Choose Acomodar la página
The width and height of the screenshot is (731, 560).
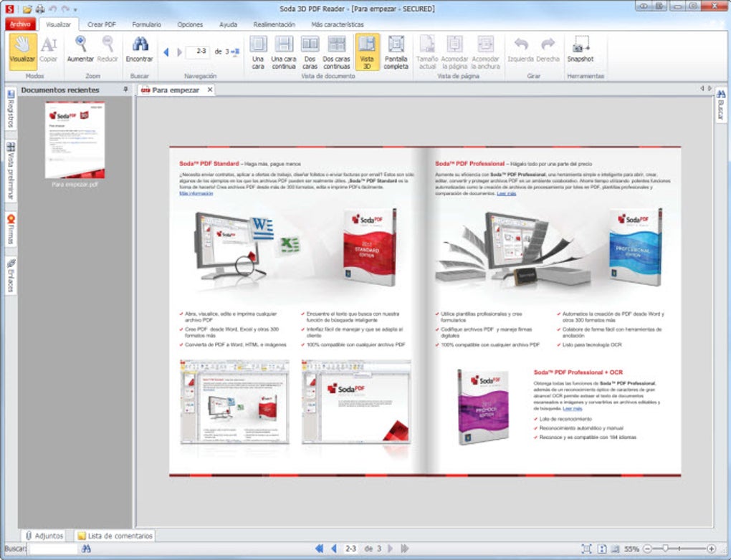coord(454,52)
